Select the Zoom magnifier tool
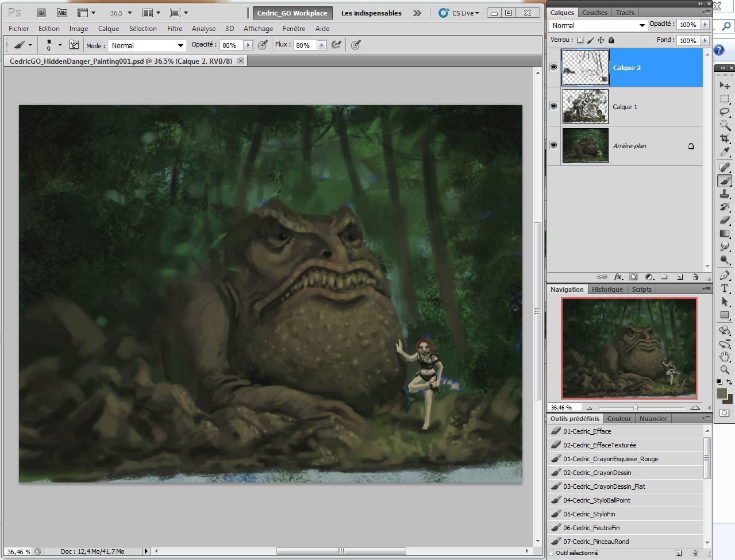This screenshot has height=560, width=735. click(724, 370)
